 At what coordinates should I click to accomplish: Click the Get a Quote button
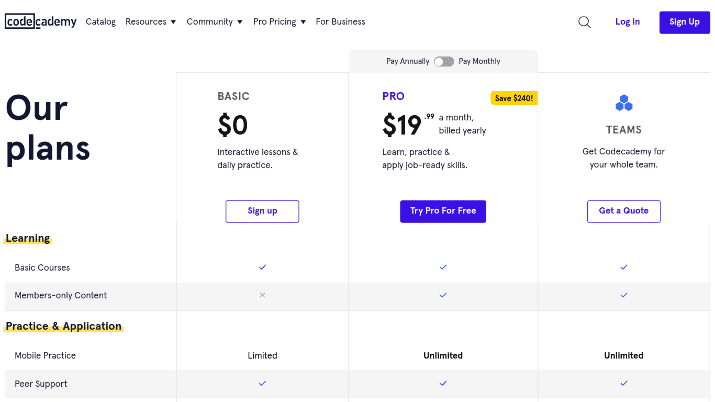click(624, 211)
